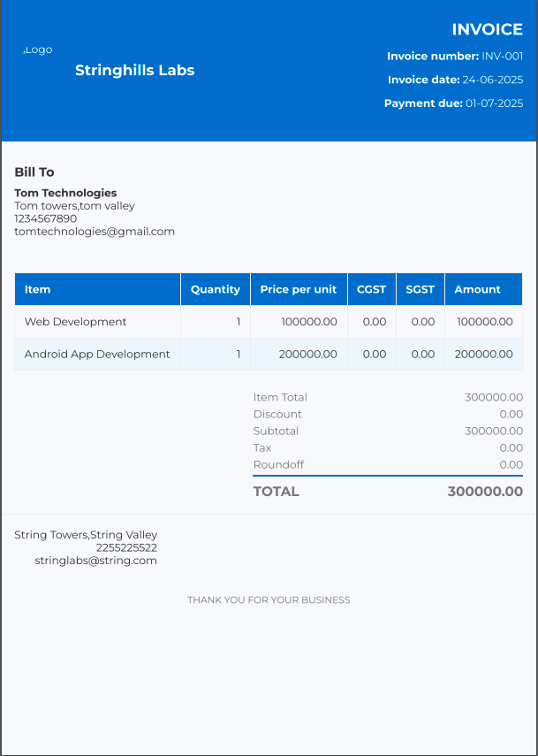This screenshot has width=538, height=756.
Task: Click the Logo image placeholder
Action: 37,50
